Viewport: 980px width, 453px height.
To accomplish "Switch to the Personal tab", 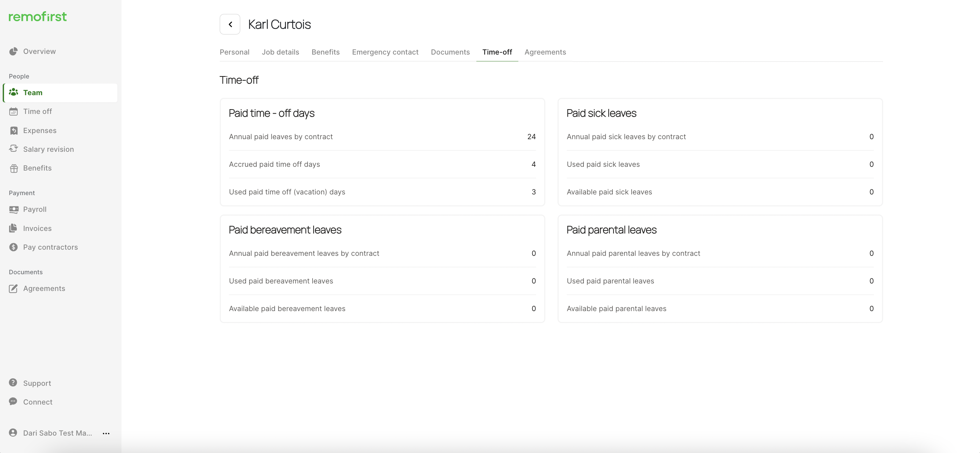I will tap(234, 52).
